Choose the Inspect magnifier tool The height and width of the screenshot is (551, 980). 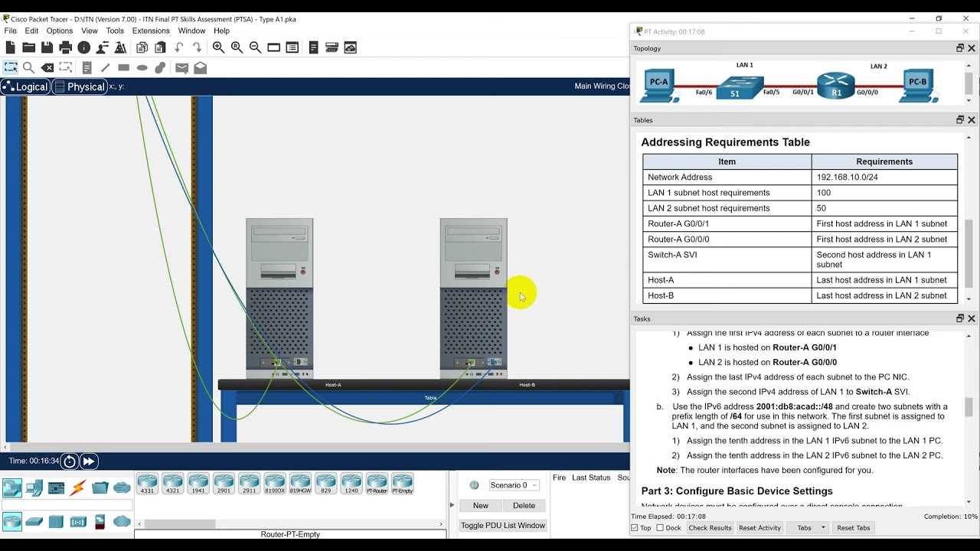(x=29, y=67)
